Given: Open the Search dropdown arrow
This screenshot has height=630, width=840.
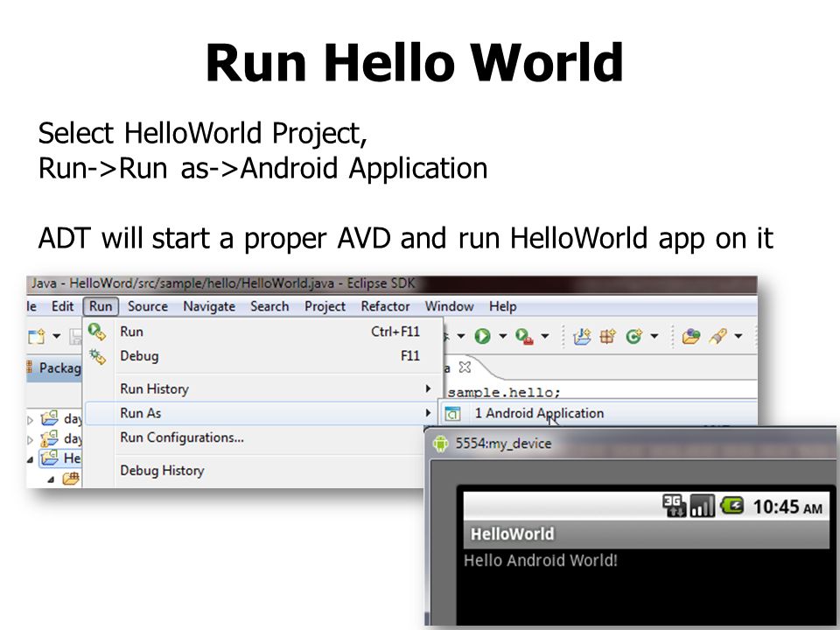Looking at the screenshot, I should coord(738,336).
